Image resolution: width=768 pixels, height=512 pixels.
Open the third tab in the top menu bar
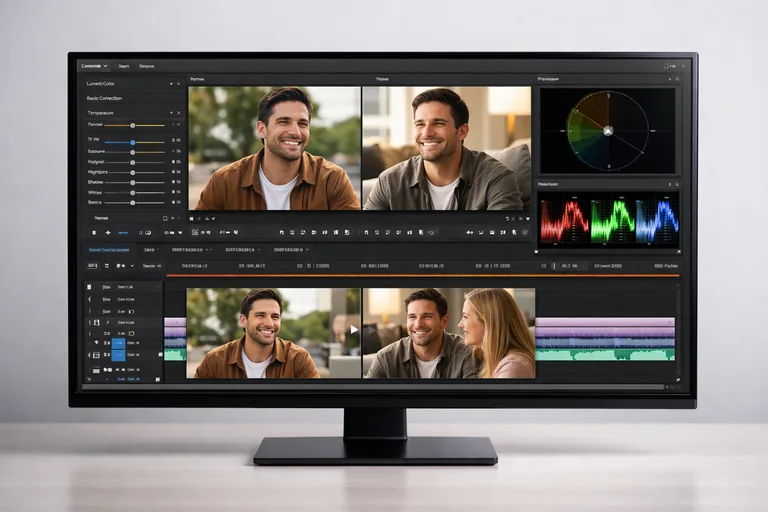click(x=147, y=66)
